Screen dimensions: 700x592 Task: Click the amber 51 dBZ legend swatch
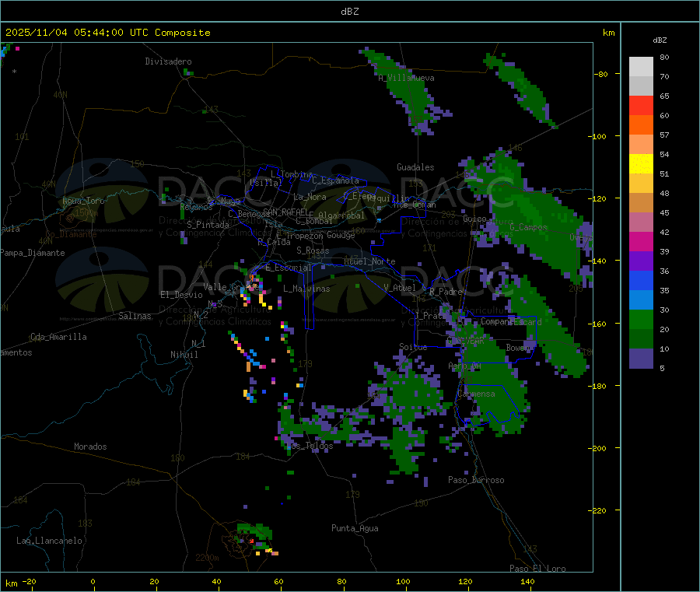click(x=641, y=183)
